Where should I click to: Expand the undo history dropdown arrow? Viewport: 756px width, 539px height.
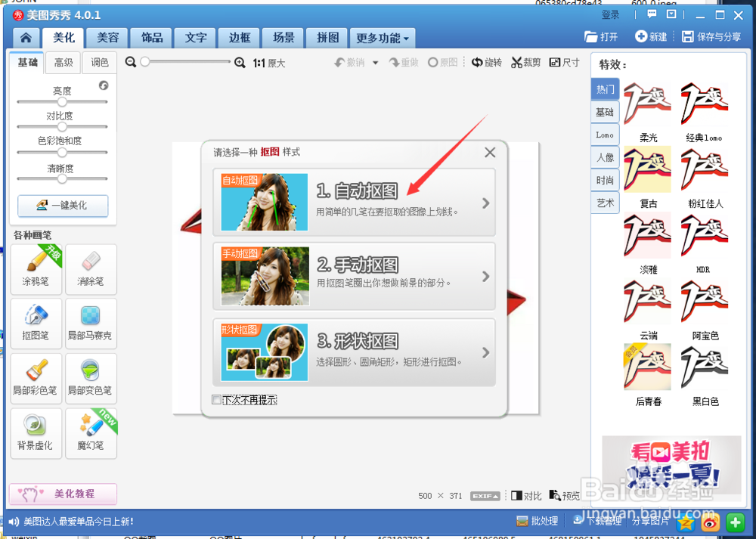[375, 63]
